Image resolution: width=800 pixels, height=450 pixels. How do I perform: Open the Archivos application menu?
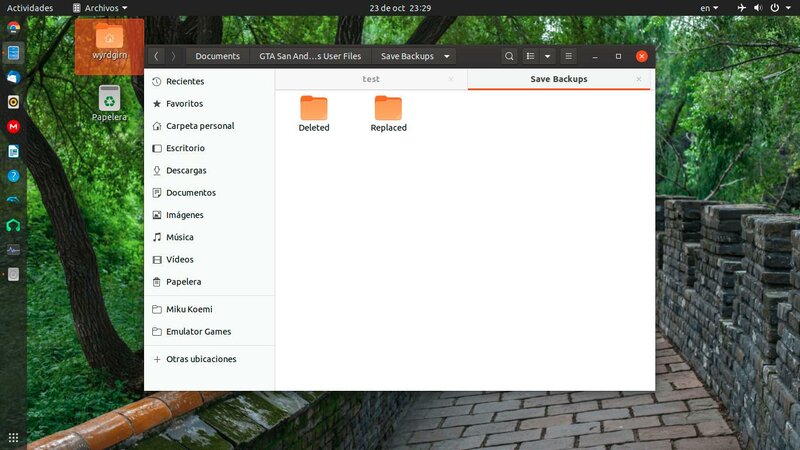click(x=99, y=7)
